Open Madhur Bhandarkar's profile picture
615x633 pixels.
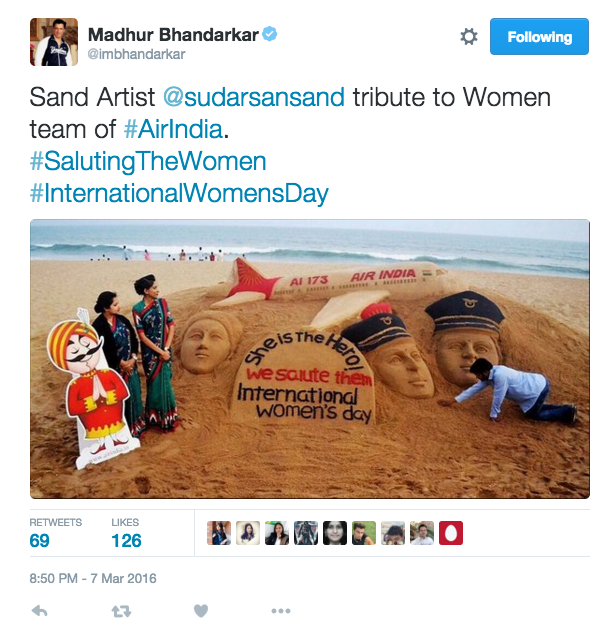[54, 42]
